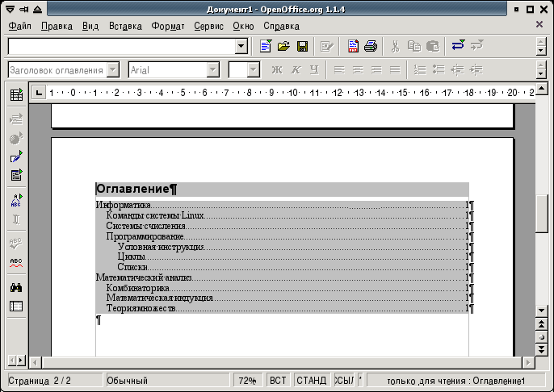Expand the paragraph style dropdown 'Заголовок оглавления'

pos(112,70)
